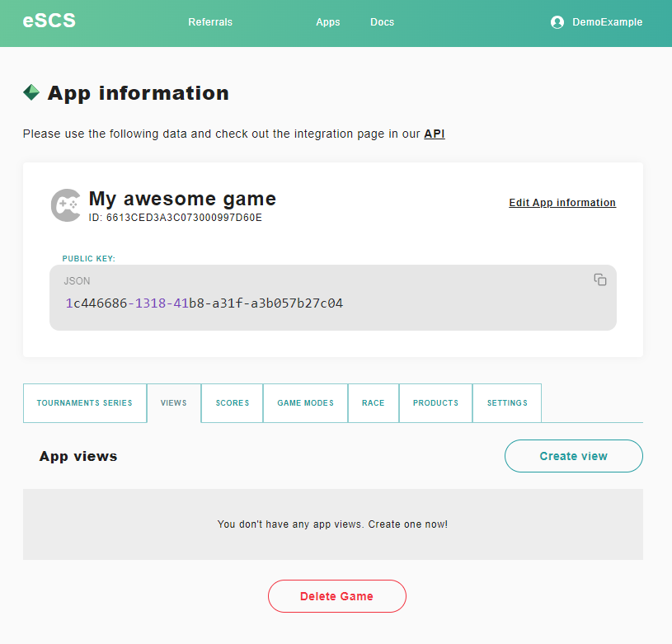Open the Products tab

point(435,403)
